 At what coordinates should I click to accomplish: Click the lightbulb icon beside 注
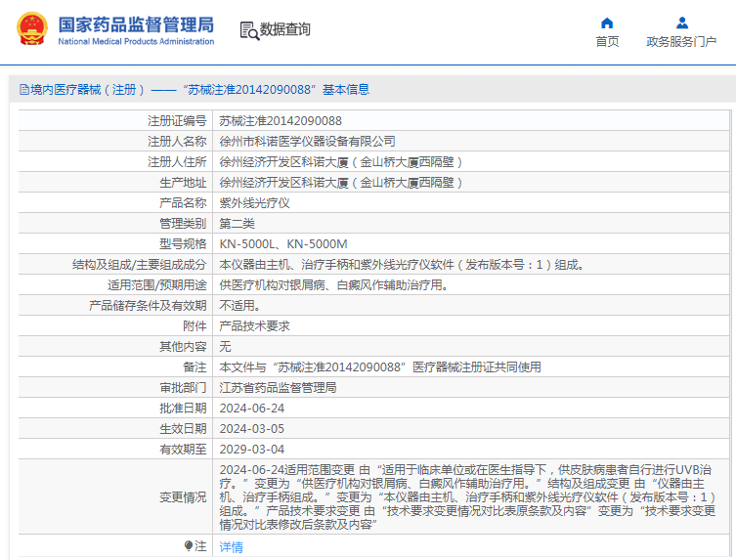[x=189, y=545]
